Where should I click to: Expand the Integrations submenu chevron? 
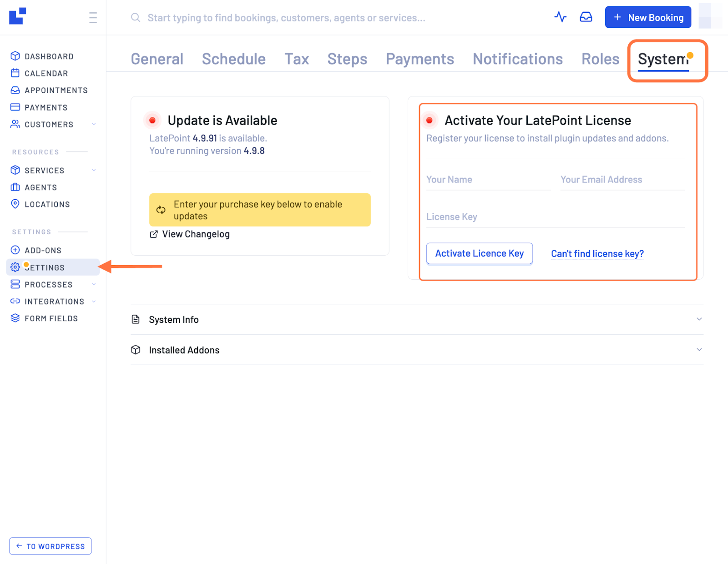(x=94, y=301)
